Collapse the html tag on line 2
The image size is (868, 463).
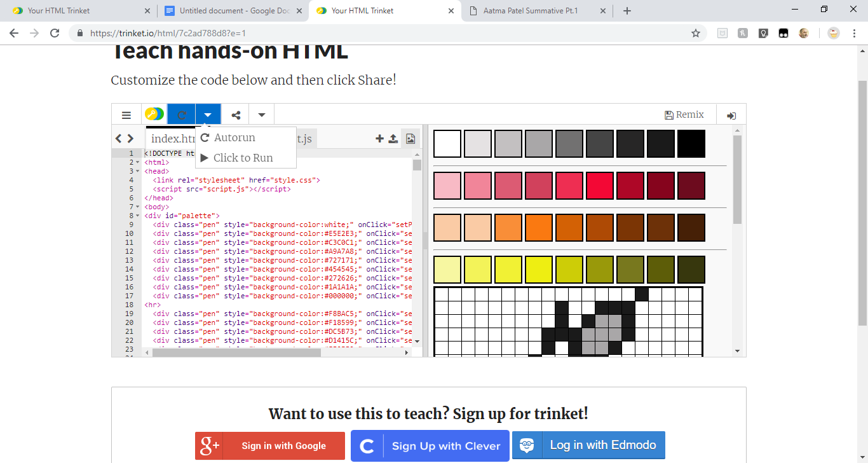point(138,162)
